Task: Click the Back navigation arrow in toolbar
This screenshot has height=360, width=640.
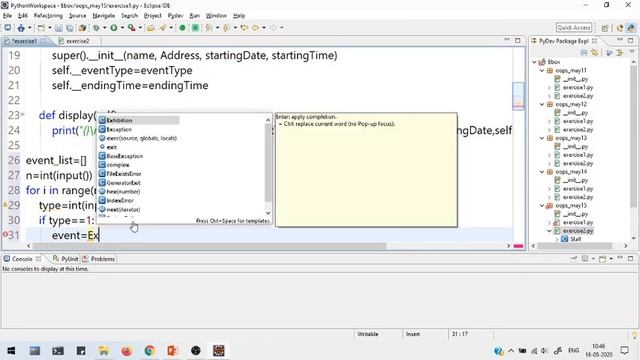Action: tap(256, 28)
